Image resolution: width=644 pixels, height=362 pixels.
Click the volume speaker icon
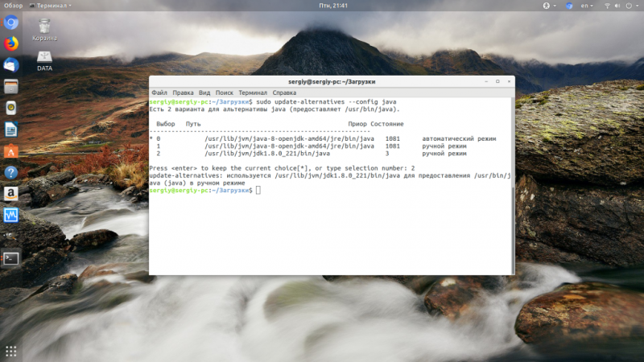(x=617, y=6)
